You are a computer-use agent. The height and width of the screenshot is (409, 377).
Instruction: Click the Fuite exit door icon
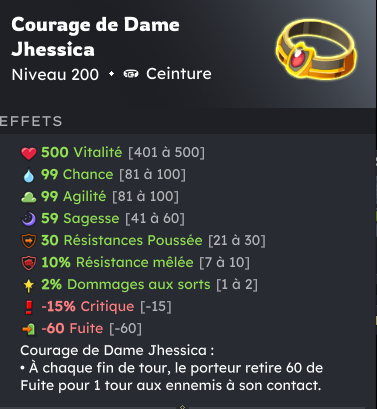(29, 329)
